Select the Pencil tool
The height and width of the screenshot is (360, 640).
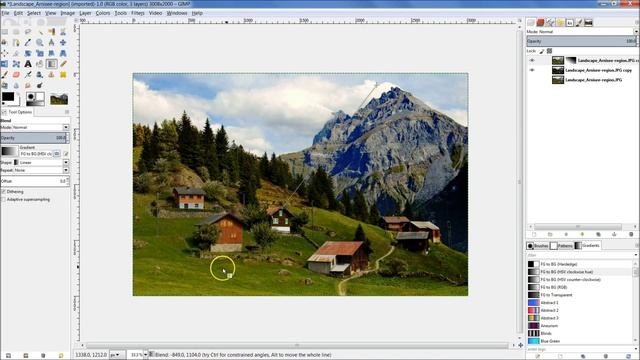[63, 64]
